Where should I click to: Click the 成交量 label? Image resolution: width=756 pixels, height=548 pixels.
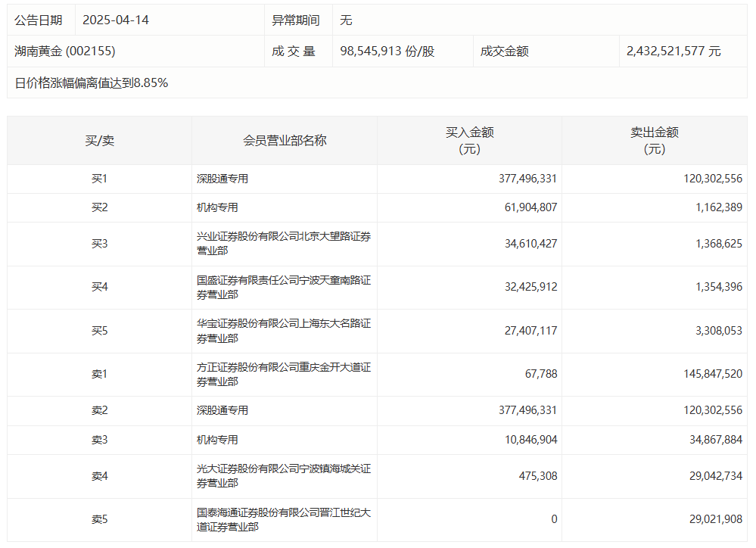point(293,51)
